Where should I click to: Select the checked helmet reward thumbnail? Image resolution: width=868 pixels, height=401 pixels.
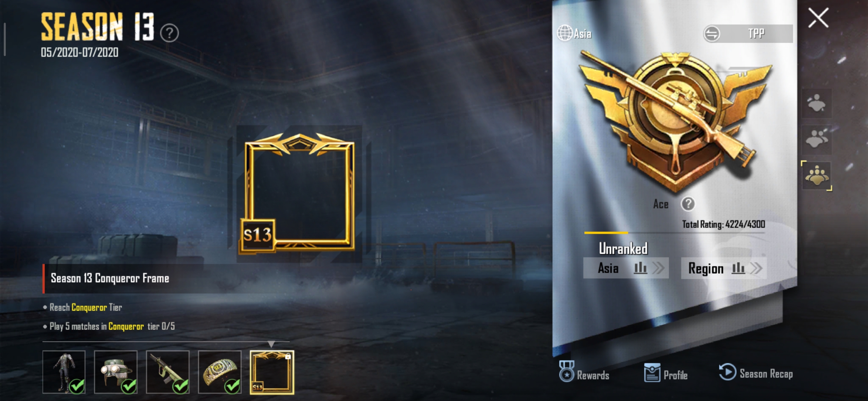(116, 372)
